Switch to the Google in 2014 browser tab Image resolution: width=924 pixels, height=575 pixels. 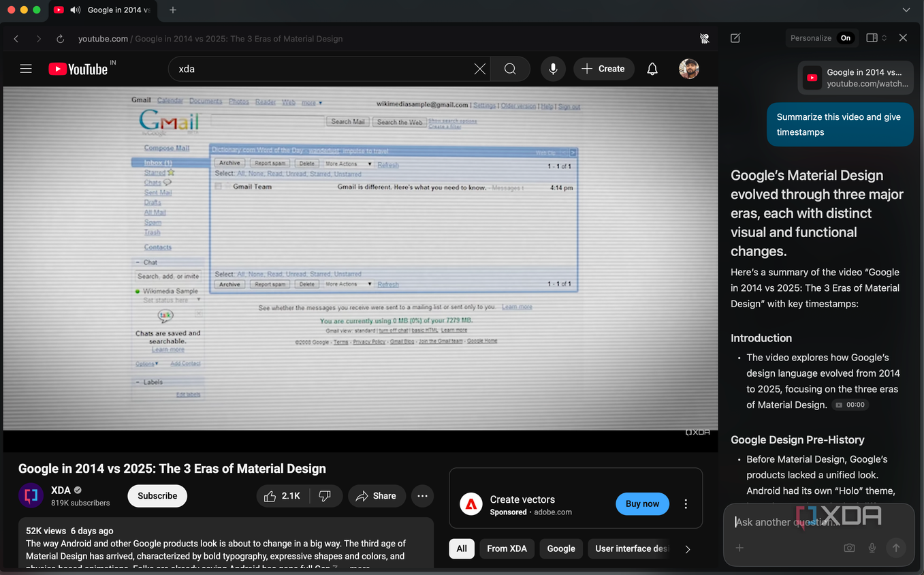pos(102,10)
